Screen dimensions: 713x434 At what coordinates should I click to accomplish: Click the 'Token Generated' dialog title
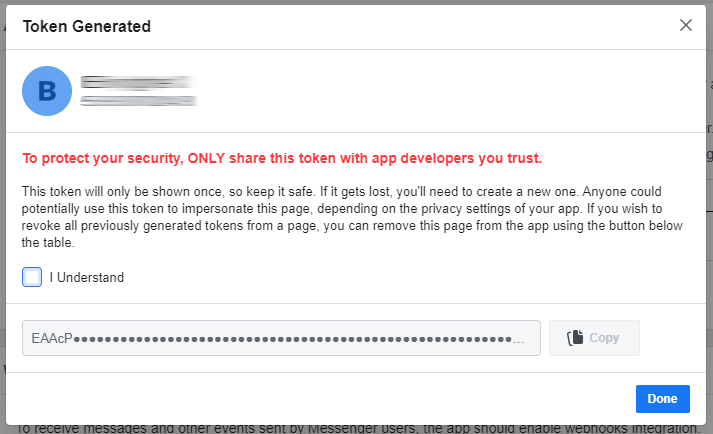[87, 26]
